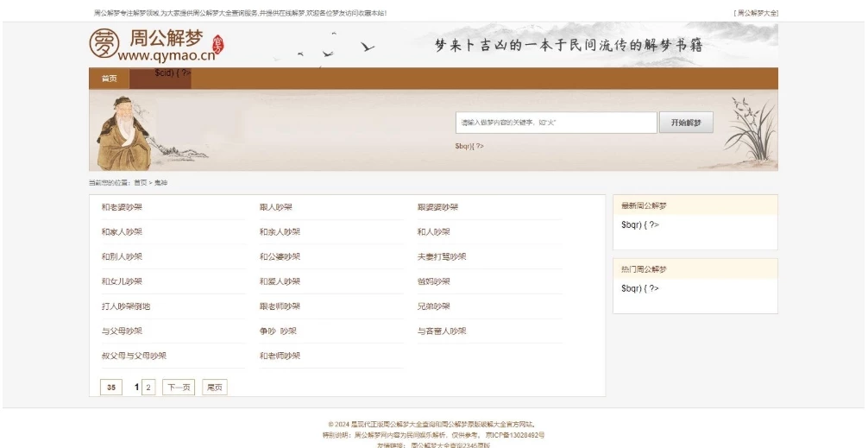Viewport: 868px width, 448px height.
Task: Go to page 2 of results
Action: pyautogui.click(x=148, y=388)
